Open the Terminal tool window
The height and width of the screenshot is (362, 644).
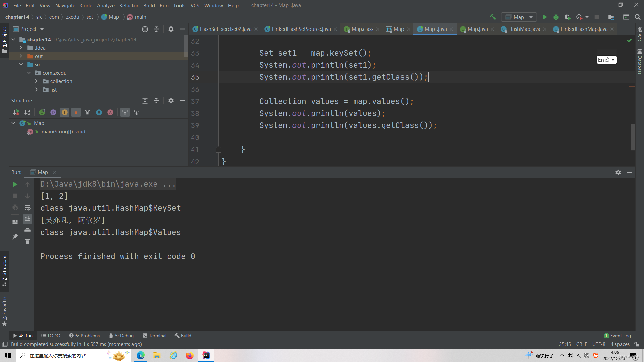(155, 336)
